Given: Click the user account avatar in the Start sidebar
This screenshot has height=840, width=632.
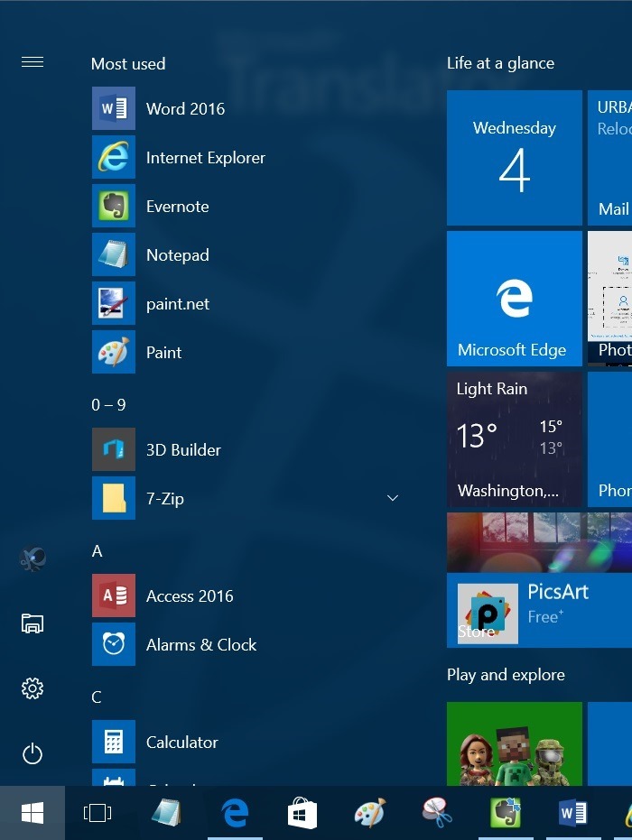Looking at the screenshot, I should pyautogui.click(x=33, y=558).
